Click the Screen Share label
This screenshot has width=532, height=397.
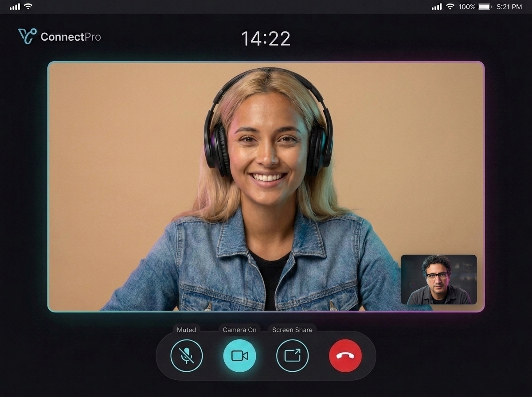tap(292, 330)
